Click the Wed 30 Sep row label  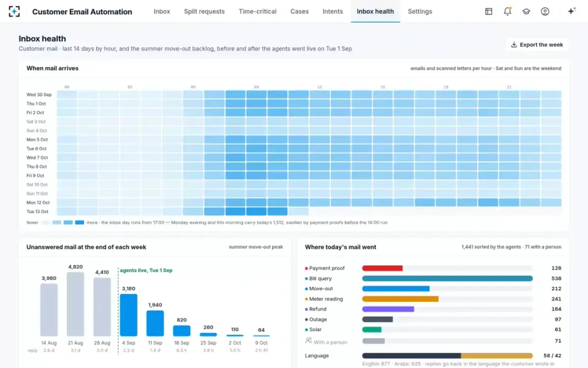(39, 95)
